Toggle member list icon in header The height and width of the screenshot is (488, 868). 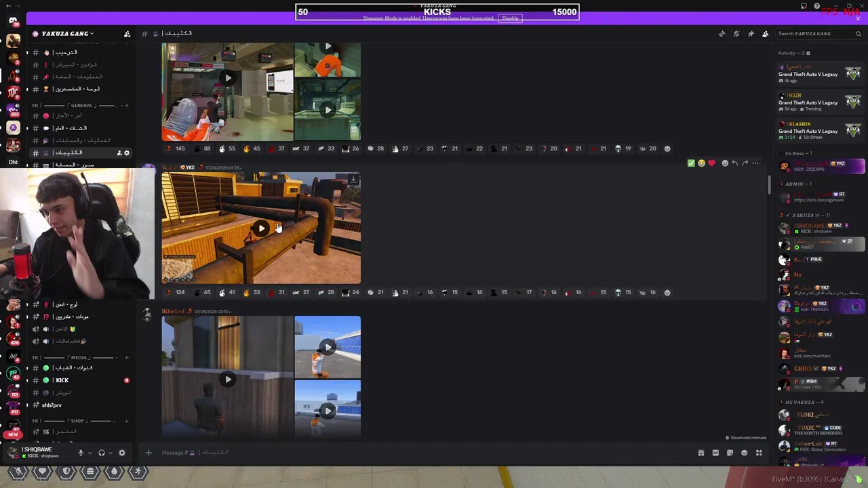point(766,34)
